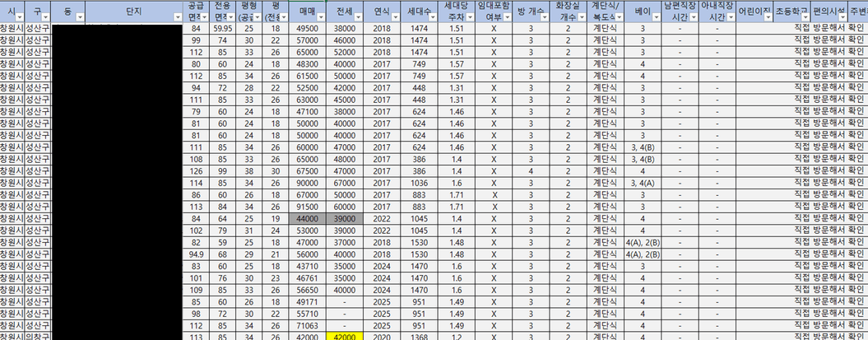Select the 전세 cell 45000
868x340 pixels.
click(x=345, y=100)
